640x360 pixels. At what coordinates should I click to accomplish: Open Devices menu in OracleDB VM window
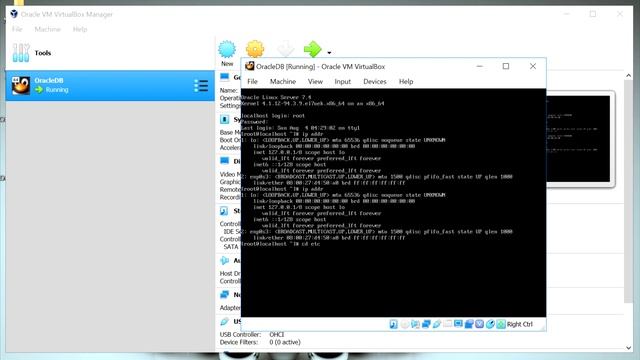tap(375, 82)
